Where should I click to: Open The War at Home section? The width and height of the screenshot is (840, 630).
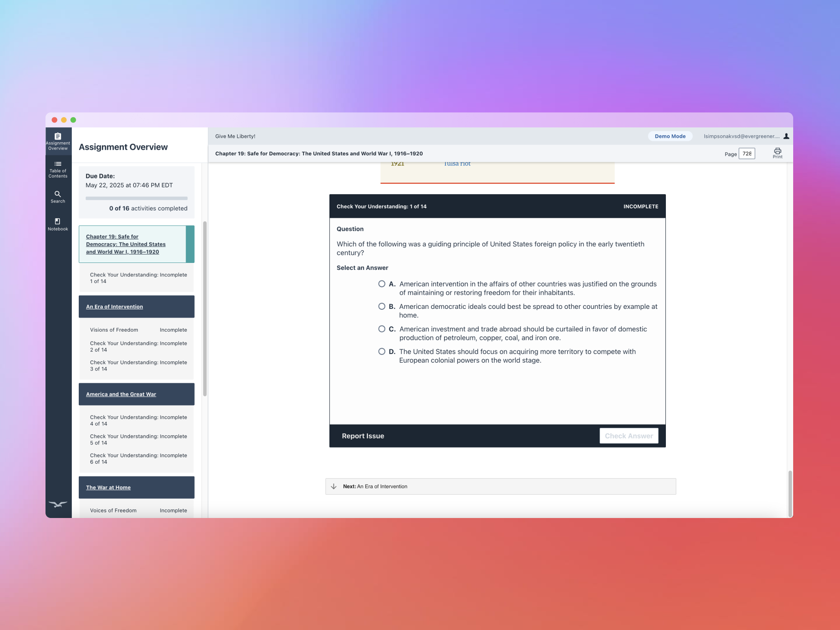click(x=108, y=487)
